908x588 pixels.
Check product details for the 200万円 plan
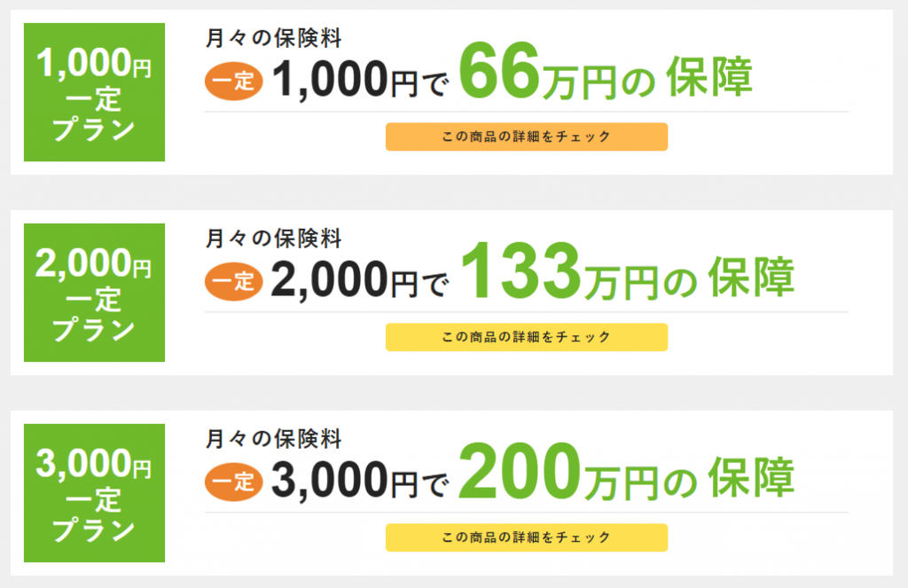[x=526, y=537]
